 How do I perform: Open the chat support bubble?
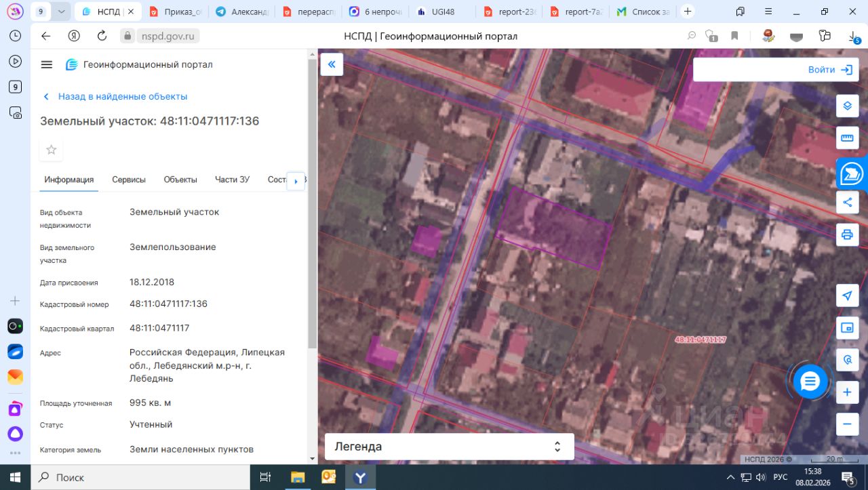point(810,382)
